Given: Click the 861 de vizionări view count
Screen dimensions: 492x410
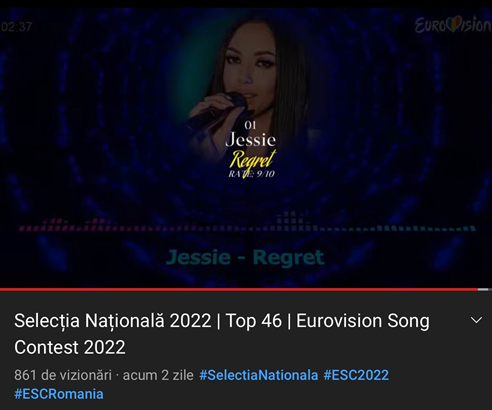Looking at the screenshot, I should click(63, 375).
